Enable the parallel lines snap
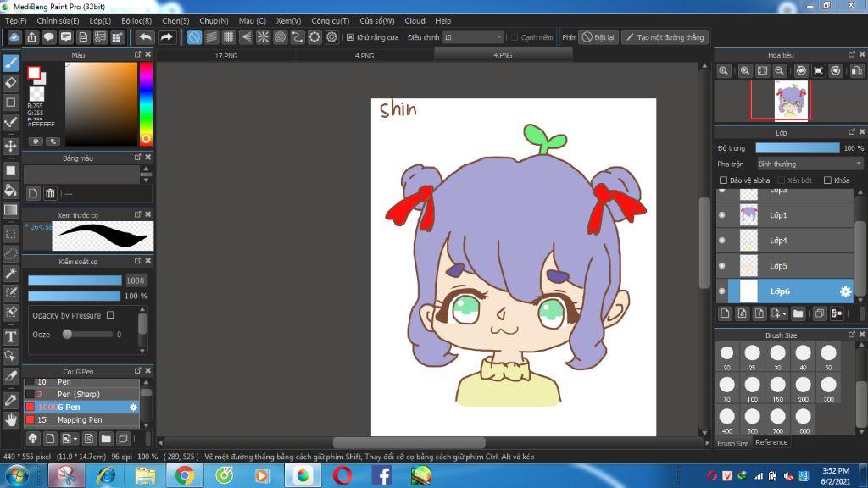868x488 pixels. click(211, 37)
